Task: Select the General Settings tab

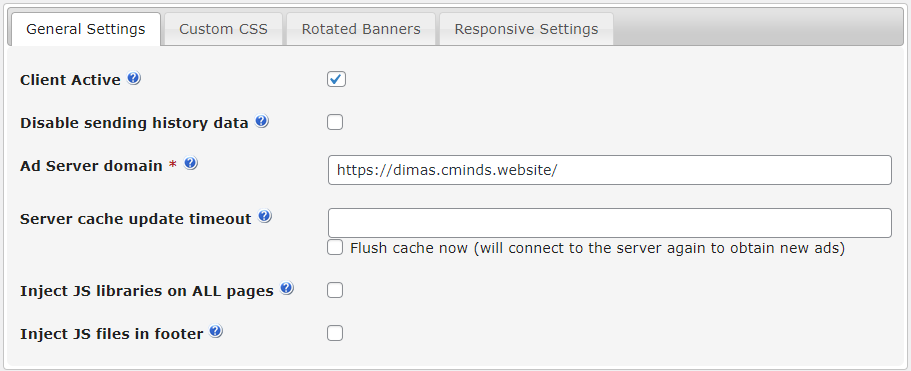Action: coord(85,29)
